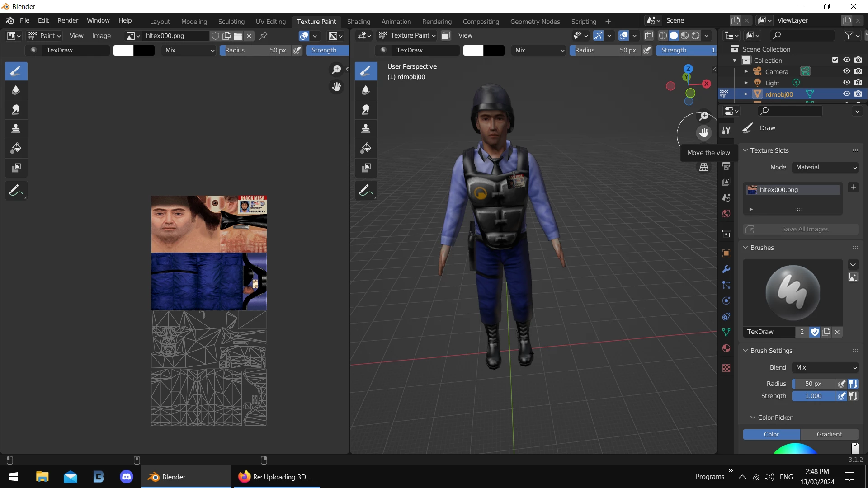
Task: Select the Annotate tool in image editor
Action: coord(16,190)
